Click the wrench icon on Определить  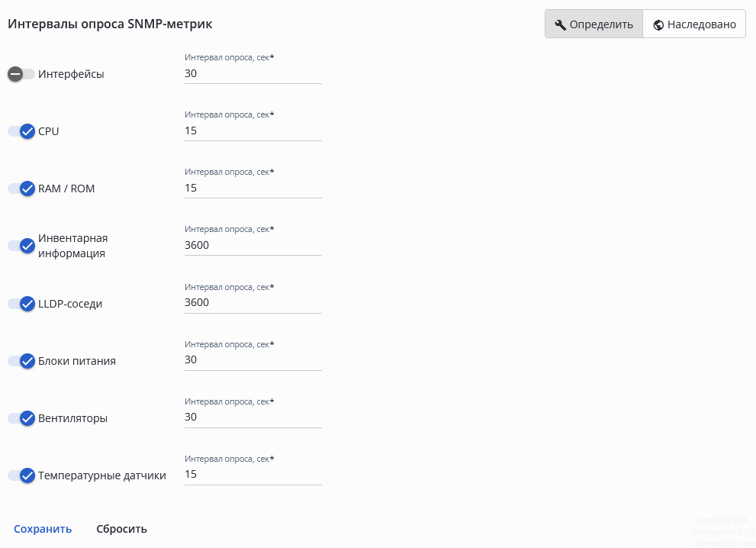[560, 24]
